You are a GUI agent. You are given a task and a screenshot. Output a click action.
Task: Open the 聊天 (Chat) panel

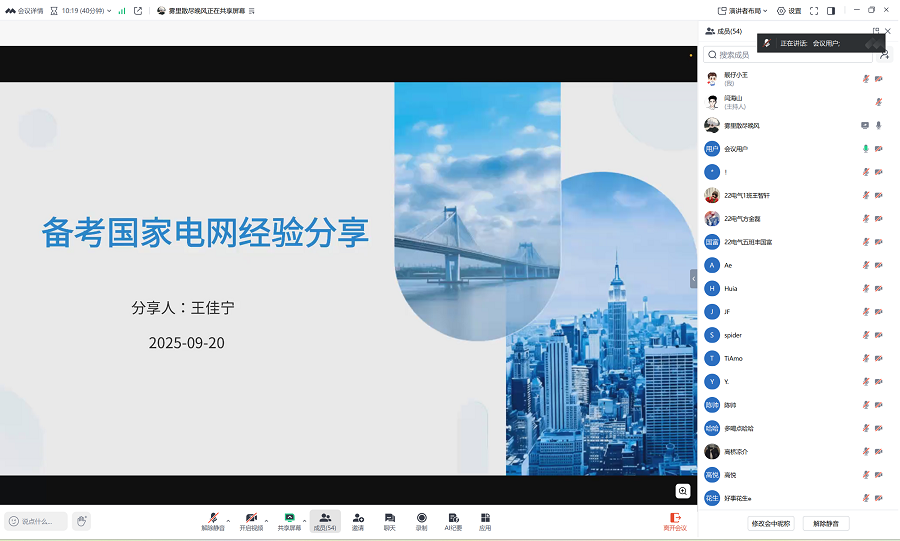(x=390, y=520)
